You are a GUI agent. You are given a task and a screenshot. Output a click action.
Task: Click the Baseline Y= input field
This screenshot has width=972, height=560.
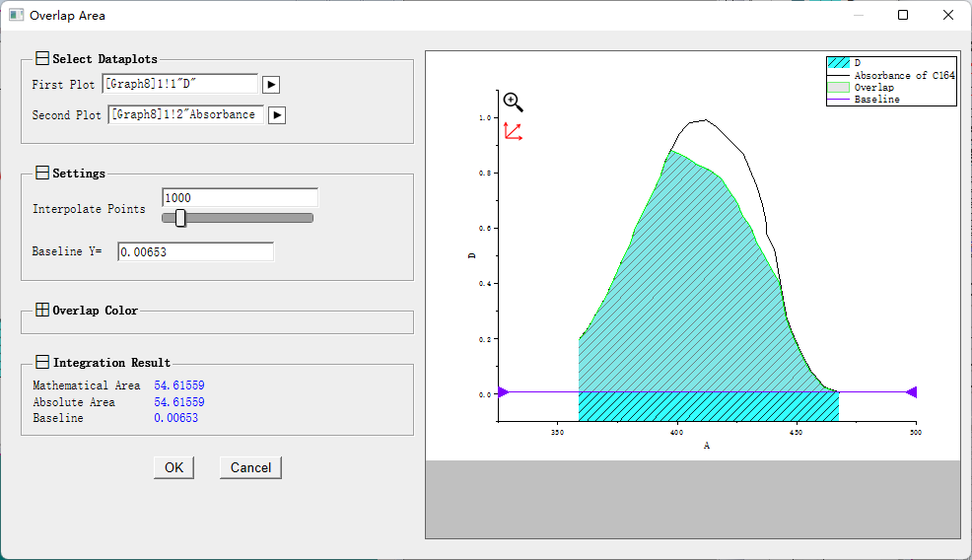pos(195,252)
